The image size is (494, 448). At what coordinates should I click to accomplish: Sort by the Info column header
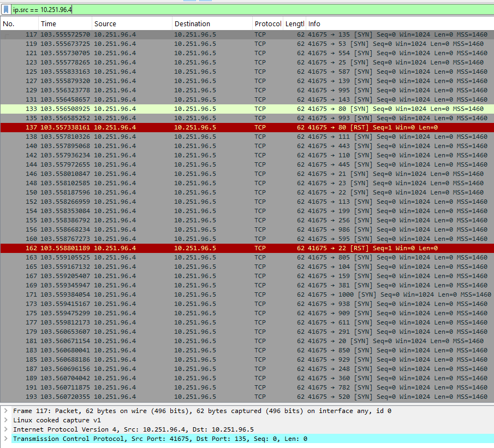point(400,23)
